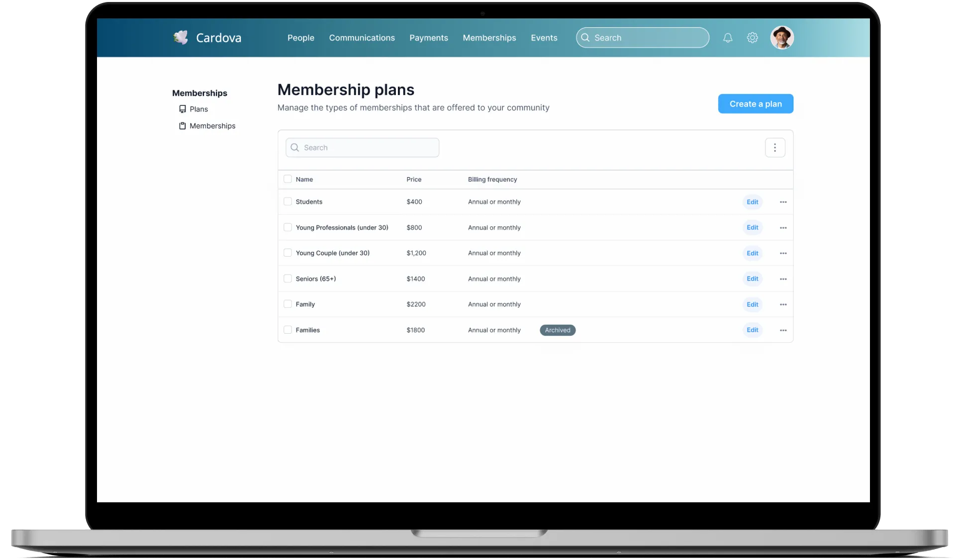Open table options vertical dots menu
The image size is (957, 560).
[x=775, y=148]
